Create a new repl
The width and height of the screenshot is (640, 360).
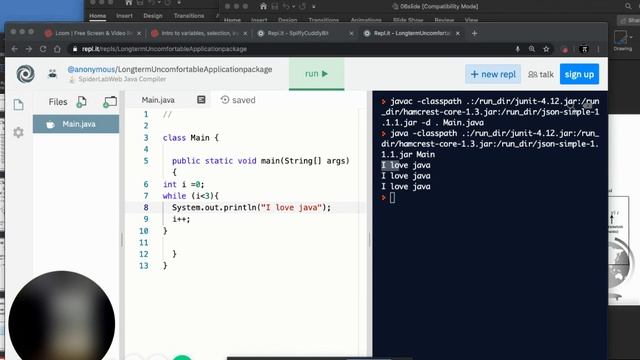tap(493, 74)
